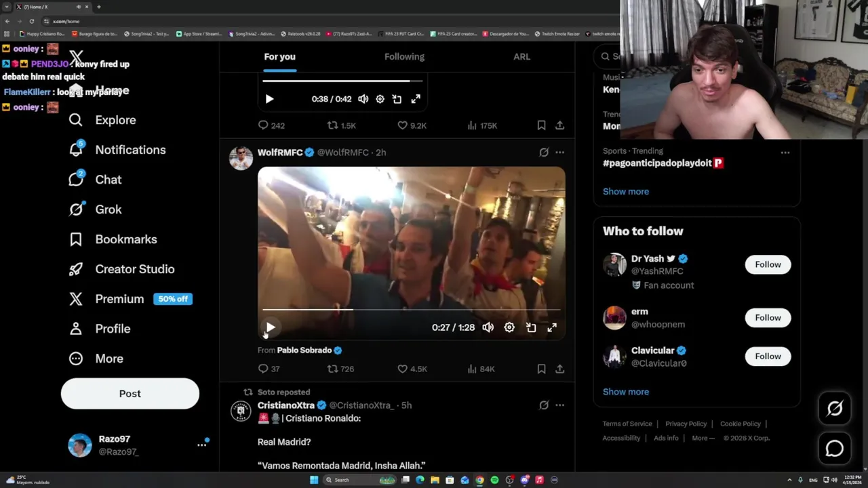Show more trends
This screenshot has width=868, height=488.
pos(626,191)
